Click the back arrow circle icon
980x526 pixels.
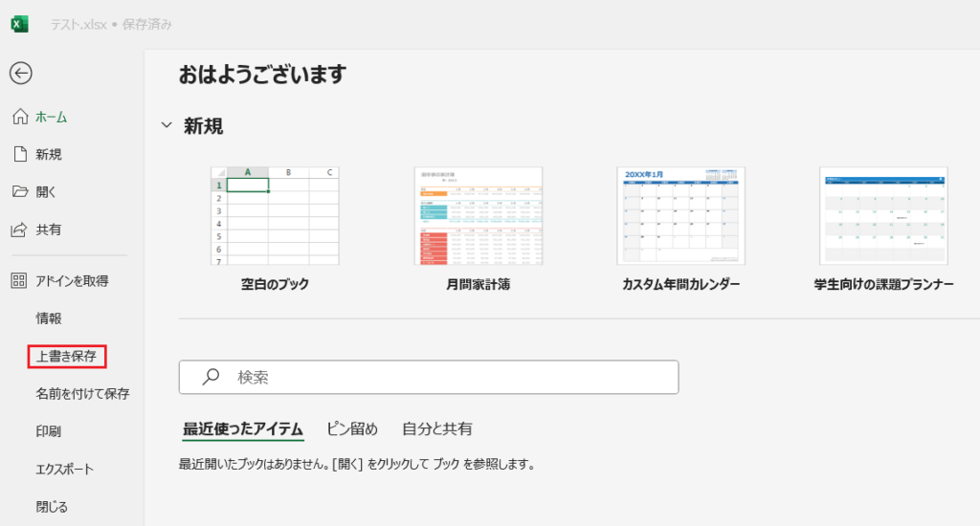[21, 73]
